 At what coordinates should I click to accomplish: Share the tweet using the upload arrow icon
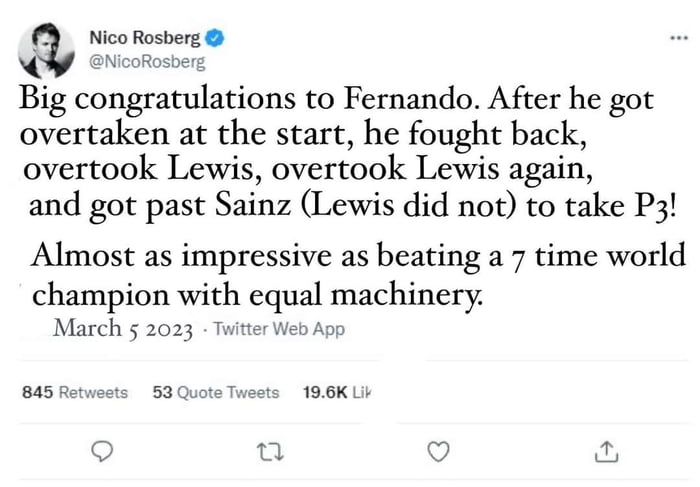pos(605,454)
